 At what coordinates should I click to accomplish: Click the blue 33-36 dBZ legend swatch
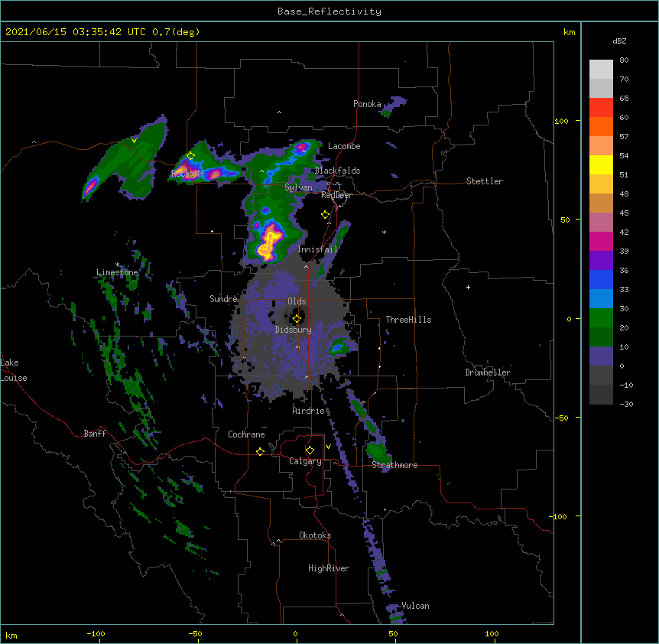click(x=601, y=279)
